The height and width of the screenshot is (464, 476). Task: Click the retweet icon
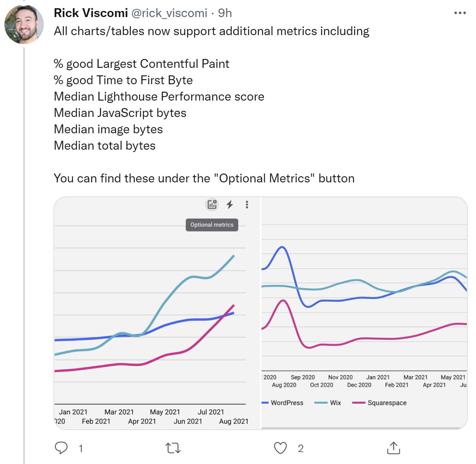[173, 448]
